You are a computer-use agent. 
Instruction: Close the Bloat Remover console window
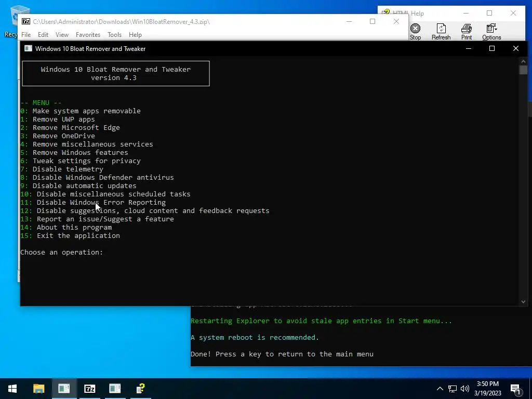coord(516,48)
